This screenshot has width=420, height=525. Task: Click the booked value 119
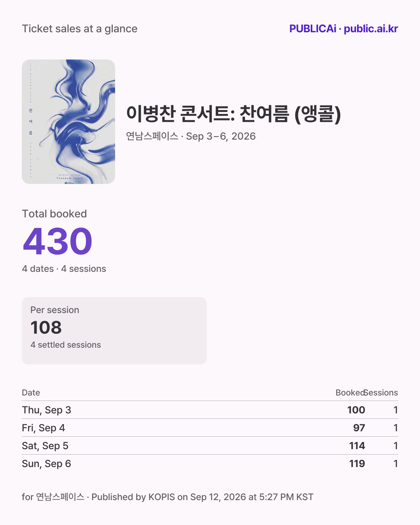click(357, 464)
